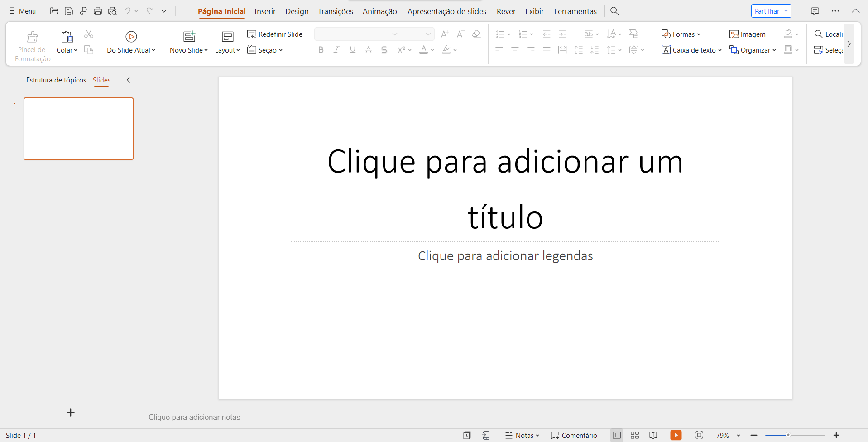Screen dimensions: 868x442
Task: Click the Cut scissors icon
Action: click(89, 34)
